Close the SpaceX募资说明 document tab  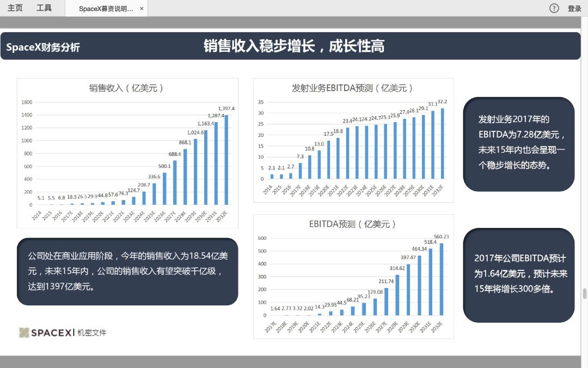142,9
